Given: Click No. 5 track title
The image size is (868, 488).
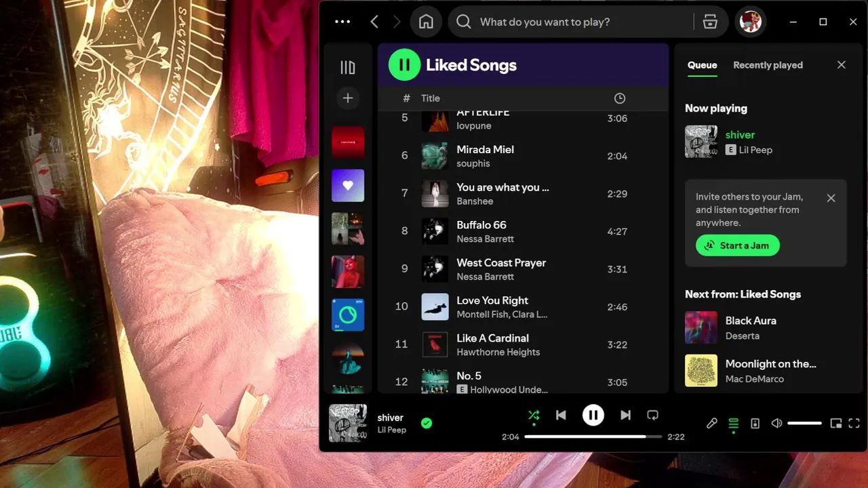Looking at the screenshot, I should pos(469,375).
